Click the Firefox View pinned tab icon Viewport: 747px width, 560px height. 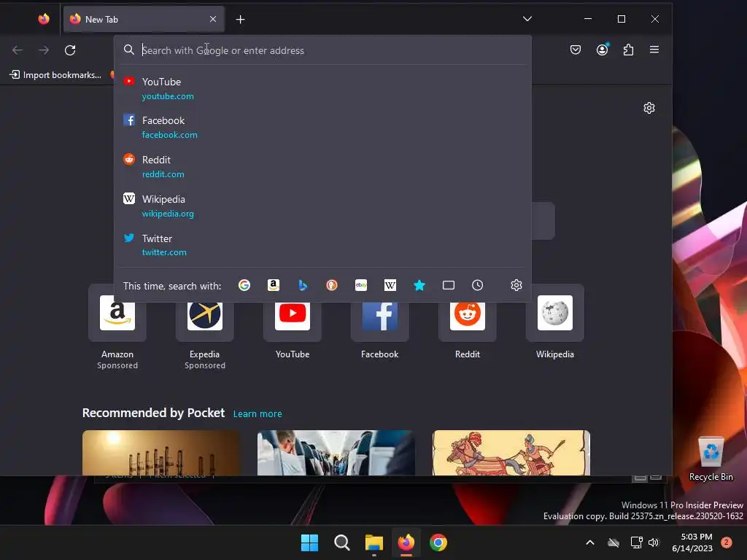(44, 19)
